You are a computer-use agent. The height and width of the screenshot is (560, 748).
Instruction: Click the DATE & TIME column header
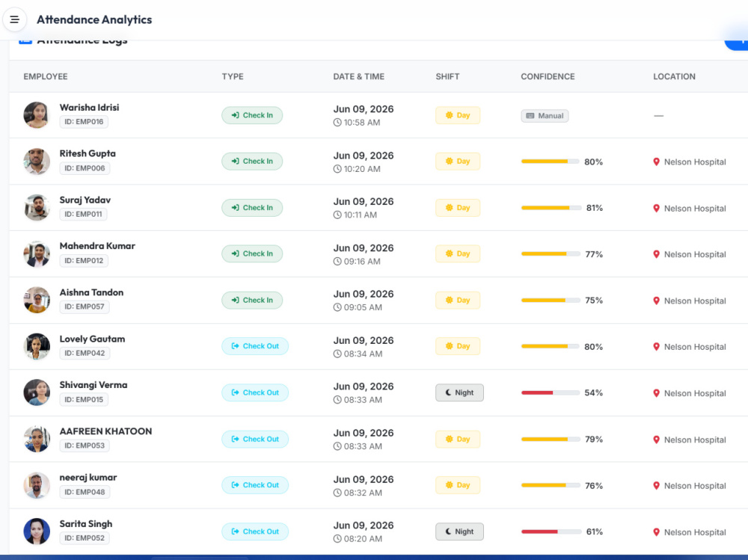point(359,76)
